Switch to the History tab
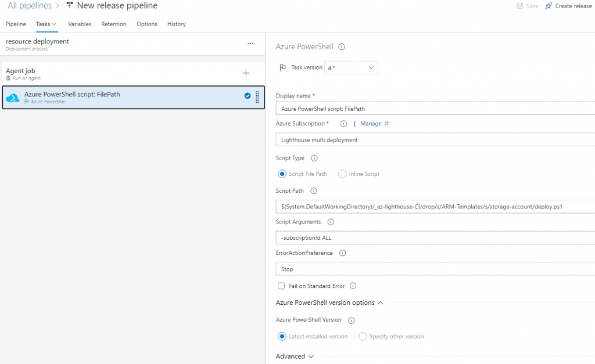Screen dimensions: 595x364 [x=177, y=24]
